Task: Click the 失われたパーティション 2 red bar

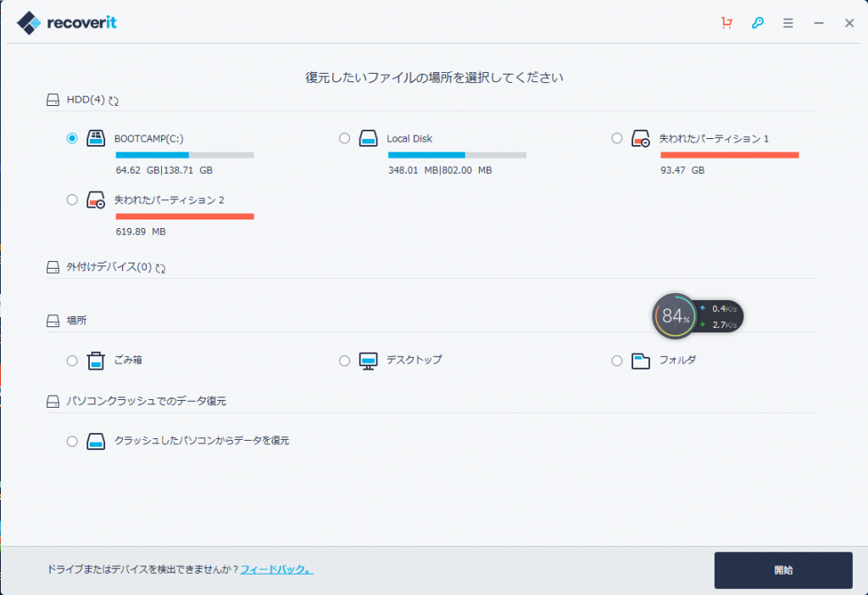Action: (x=185, y=217)
